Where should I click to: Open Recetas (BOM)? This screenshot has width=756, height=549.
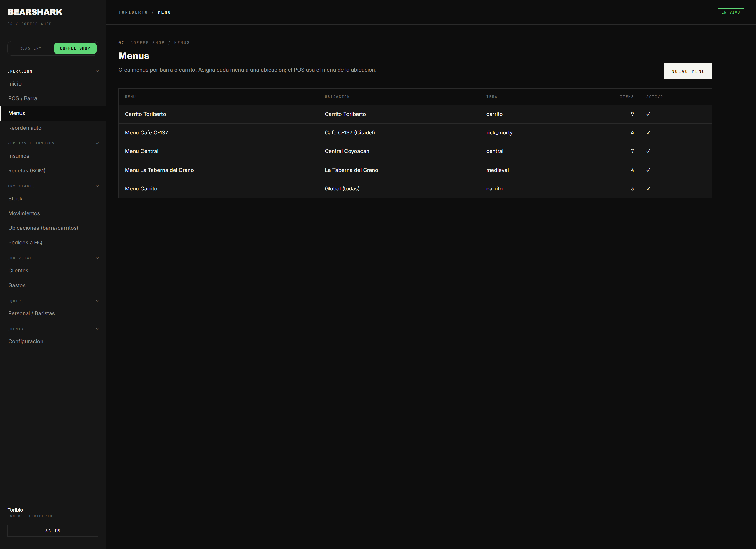coord(53,170)
